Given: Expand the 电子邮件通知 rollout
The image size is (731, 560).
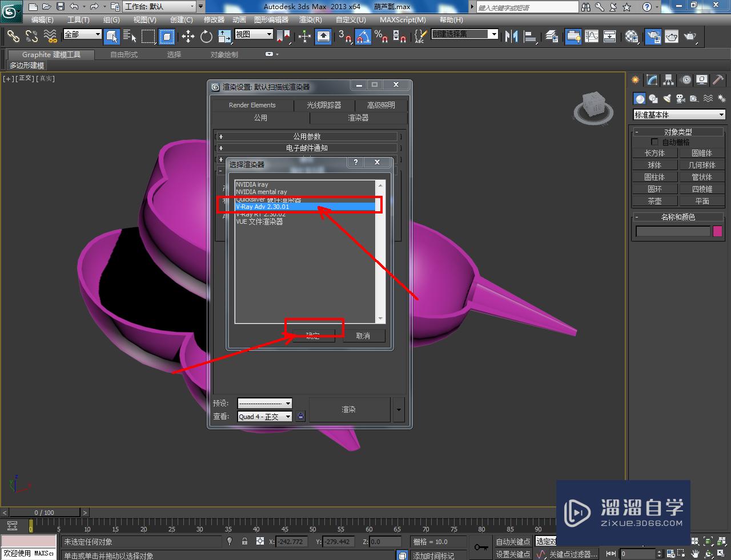Looking at the screenshot, I should tap(307, 148).
